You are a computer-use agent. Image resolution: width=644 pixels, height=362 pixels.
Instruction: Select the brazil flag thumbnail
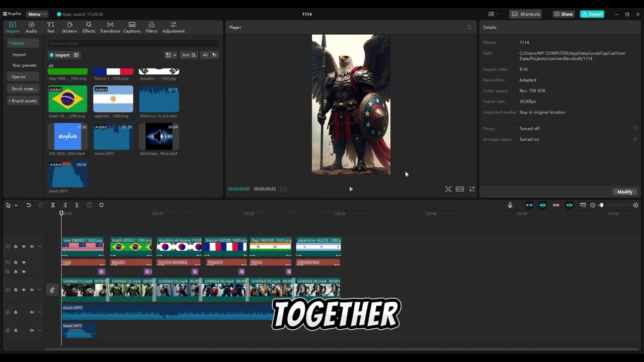point(67,99)
